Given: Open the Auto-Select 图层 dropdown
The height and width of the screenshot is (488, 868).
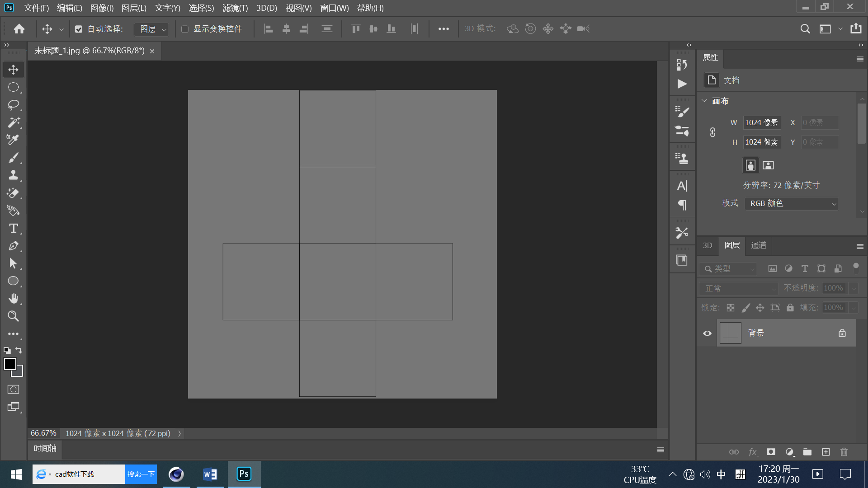Looking at the screenshot, I should pyautogui.click(x=151, y=29).
